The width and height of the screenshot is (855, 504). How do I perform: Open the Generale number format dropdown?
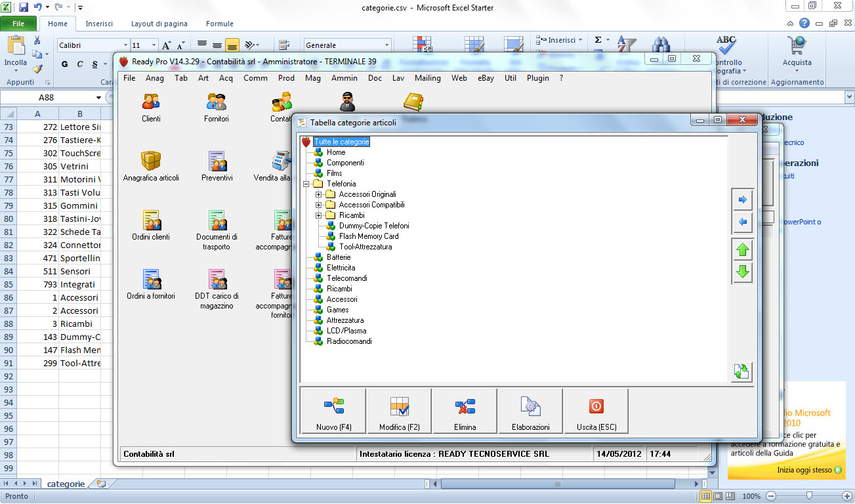pyautogui.click(x=386, y=45)
